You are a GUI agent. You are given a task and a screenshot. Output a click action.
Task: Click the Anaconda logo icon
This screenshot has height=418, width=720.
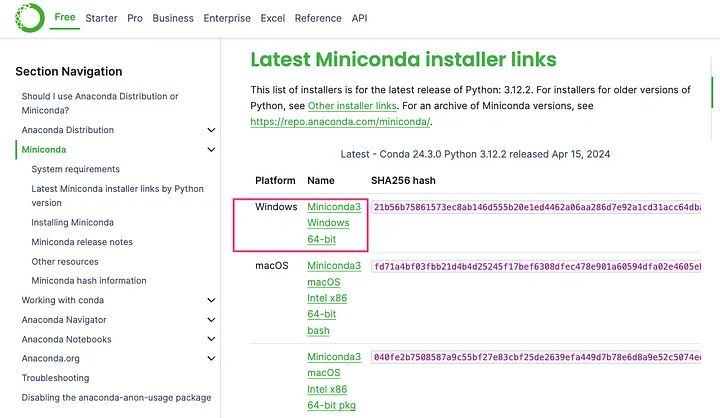(x=29, y=18)
